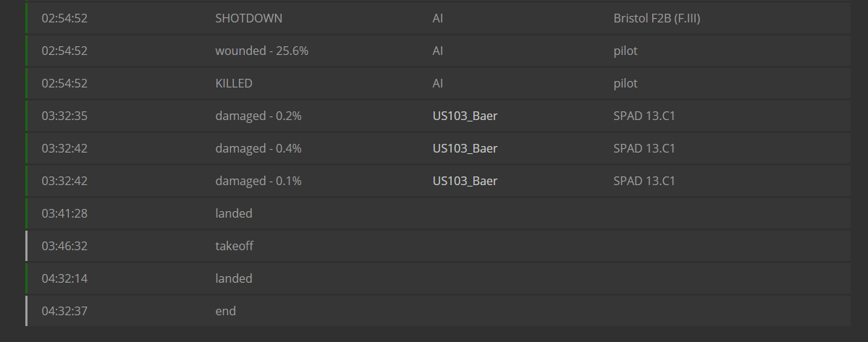Screen dimensions: 868x342
Task: Click the 03:32:35 timestamp
Action: click(x=64, y=116)
